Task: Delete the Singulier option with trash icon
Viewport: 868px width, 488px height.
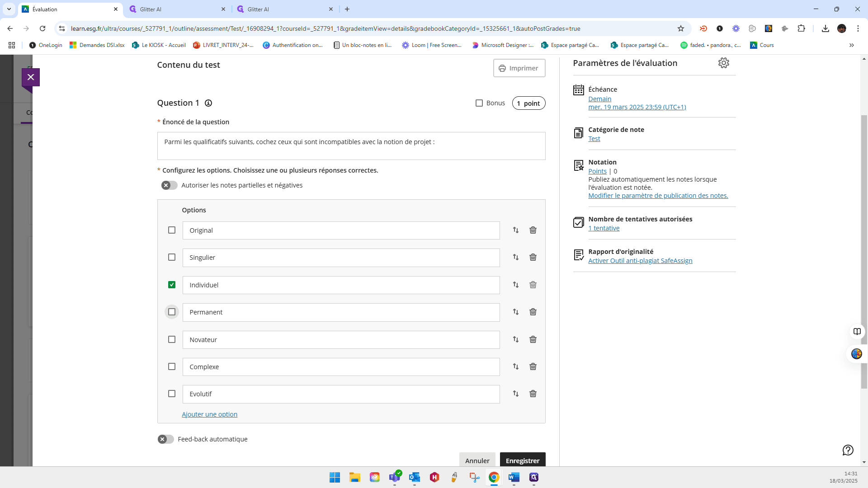Action: (533, 257)
